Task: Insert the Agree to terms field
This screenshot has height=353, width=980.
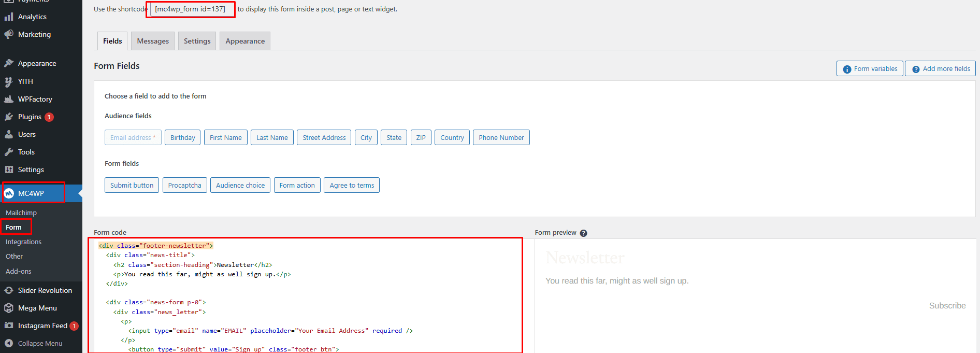Action: [352, 185]
